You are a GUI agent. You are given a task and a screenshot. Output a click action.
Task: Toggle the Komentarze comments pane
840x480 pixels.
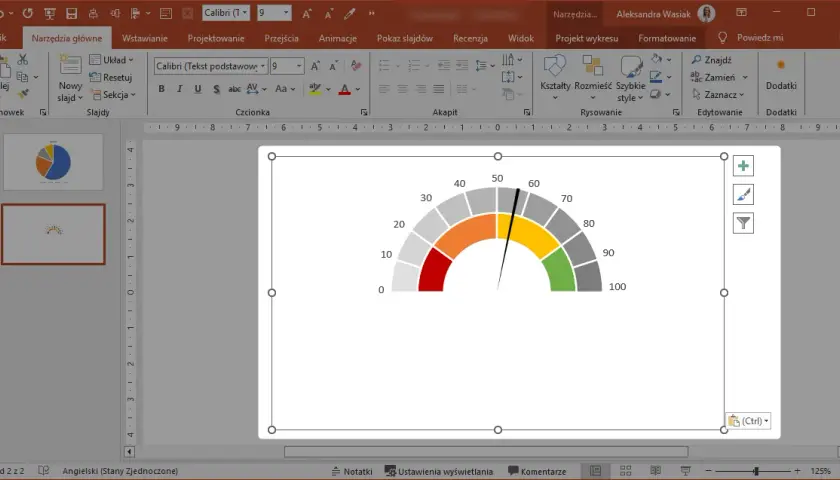coord(537,471)
